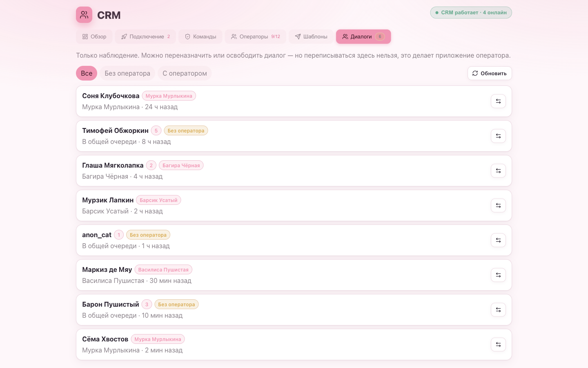Click swap icon on Сёма Хвостов row
Viewport: 588px width, 368px height.
498,345
